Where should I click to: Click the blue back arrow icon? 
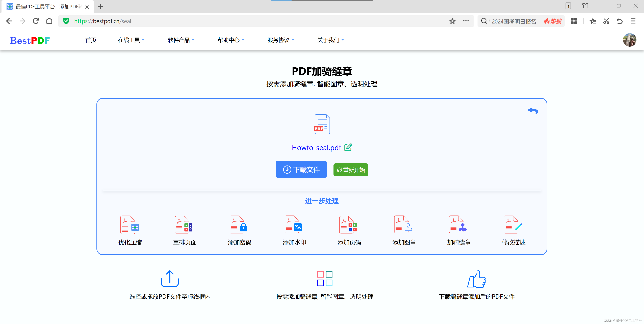click(x=533, y=111)
